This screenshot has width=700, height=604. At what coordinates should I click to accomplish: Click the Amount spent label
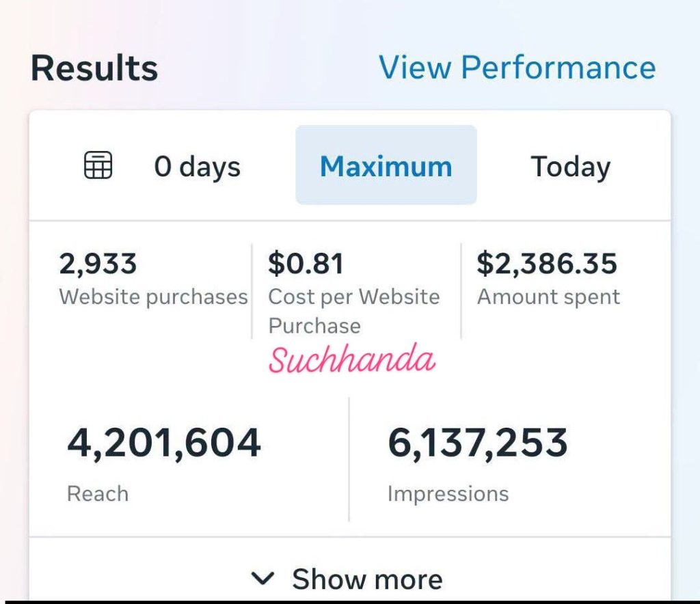[x=549, y=297]
